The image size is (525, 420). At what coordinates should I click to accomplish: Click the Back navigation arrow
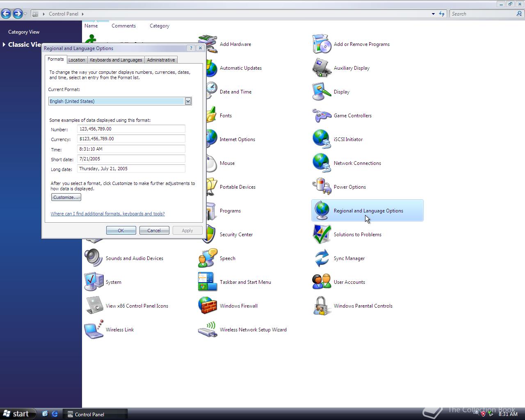6,14
